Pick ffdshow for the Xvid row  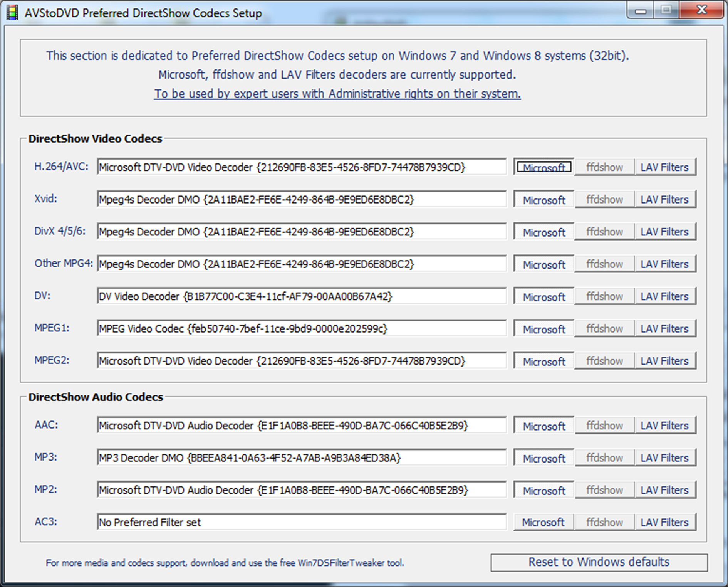click(x=604, y=199)
